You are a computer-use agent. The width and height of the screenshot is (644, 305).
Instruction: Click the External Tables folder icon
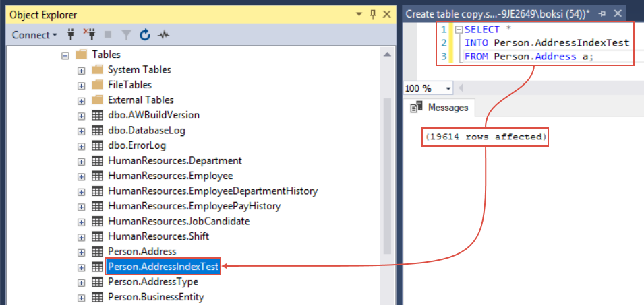tap(97, 100)
